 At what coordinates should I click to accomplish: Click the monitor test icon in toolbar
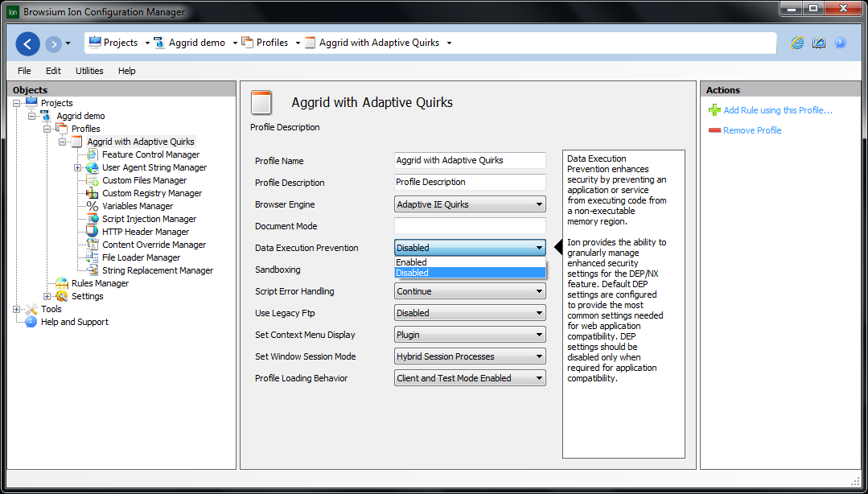point(819,43)
